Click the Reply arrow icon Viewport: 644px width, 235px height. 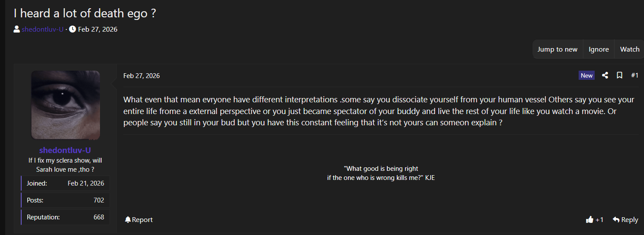(x=616, y=220)
